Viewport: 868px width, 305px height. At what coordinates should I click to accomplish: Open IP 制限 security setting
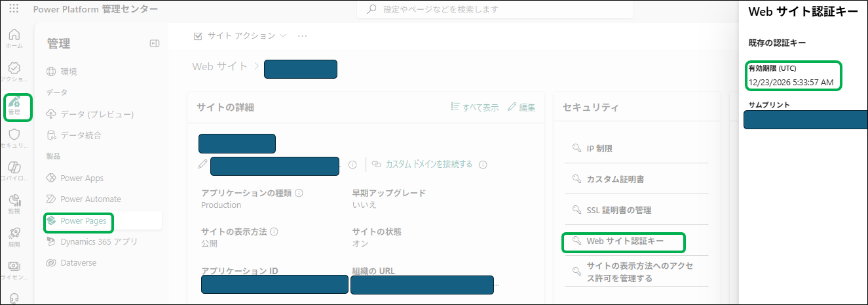[x=599, y=148]
